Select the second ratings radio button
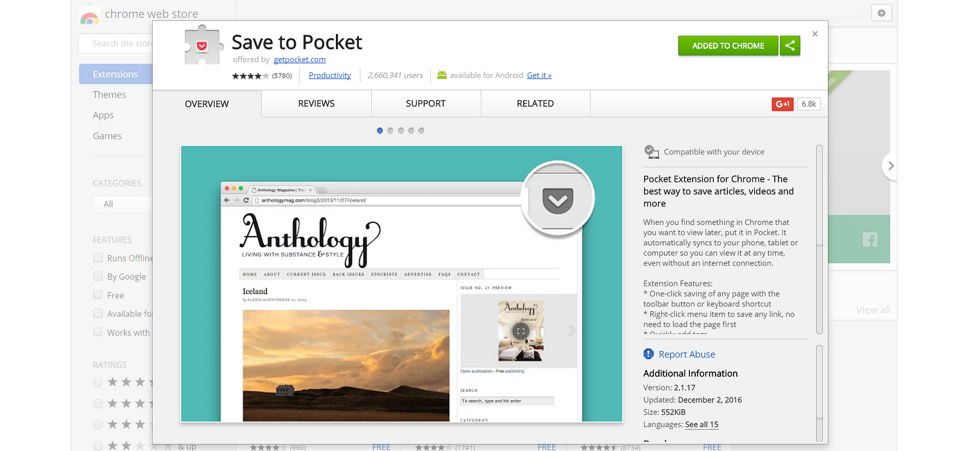This screenshot has width=980, height=451. click(98, 404)
